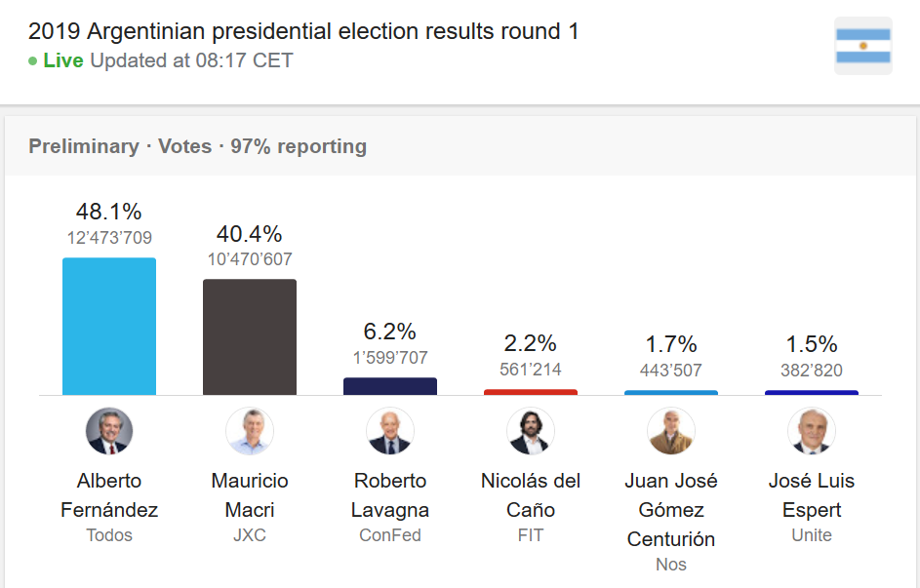Image resolution: width=920 pixels, height=588 pixels.
Task: Click the Todos party label
Action: tap(109, 535)
